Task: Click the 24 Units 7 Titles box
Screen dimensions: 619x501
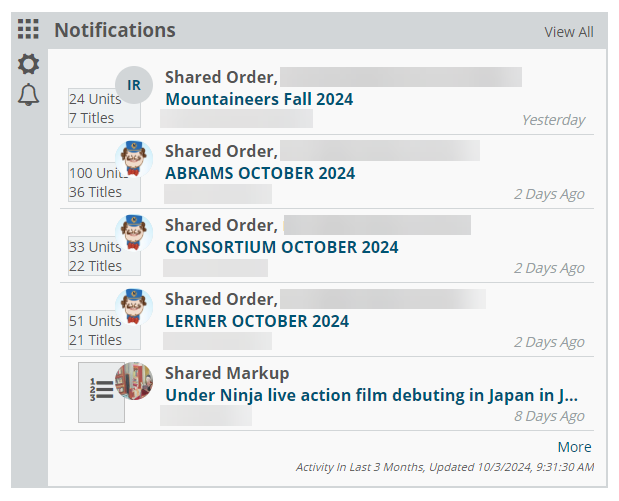Action: click(104, 108)
